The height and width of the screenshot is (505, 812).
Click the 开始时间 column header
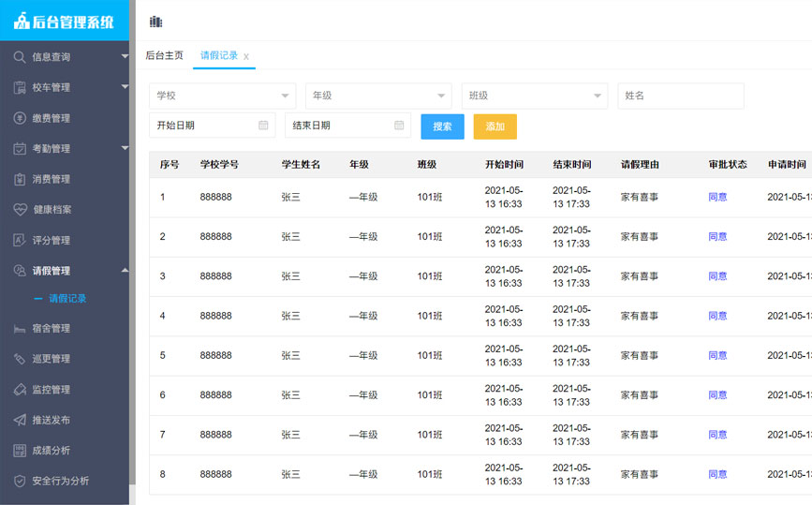pos(504,165)
